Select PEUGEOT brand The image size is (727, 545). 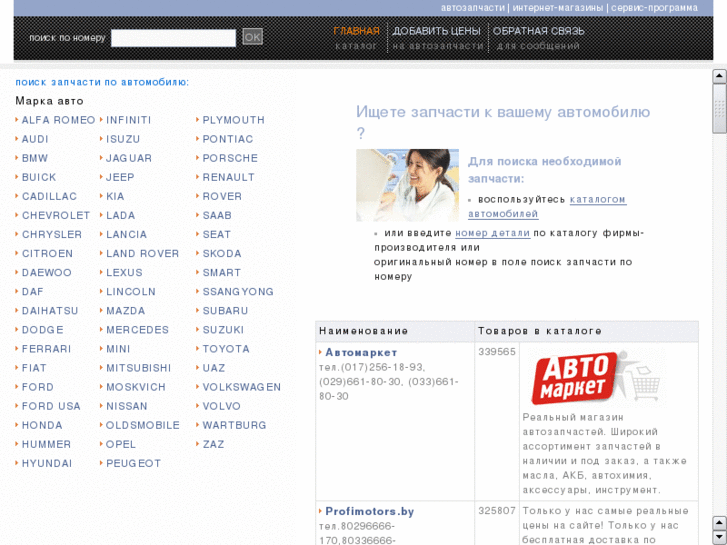point(134,463)
